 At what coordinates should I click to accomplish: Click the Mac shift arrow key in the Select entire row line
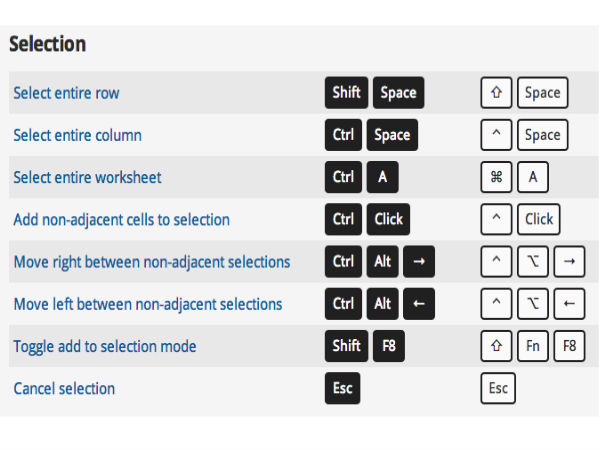pos(496,93)
